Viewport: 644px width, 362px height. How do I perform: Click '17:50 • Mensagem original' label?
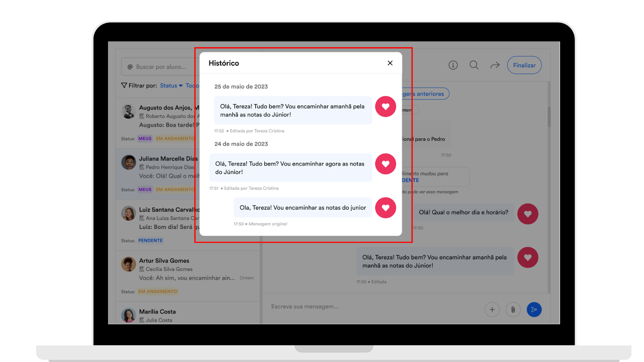260,224
